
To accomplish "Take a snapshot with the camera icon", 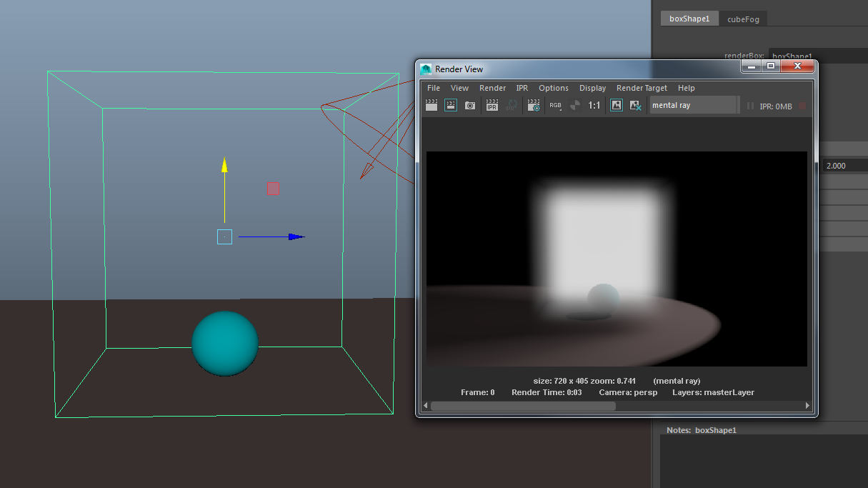I will (x=470, y=106).
